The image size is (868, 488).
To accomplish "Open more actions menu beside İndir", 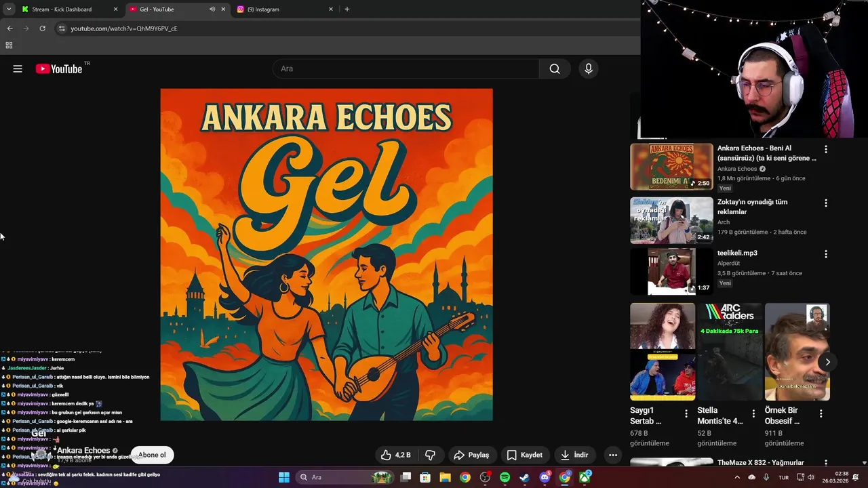I will 613,455.
